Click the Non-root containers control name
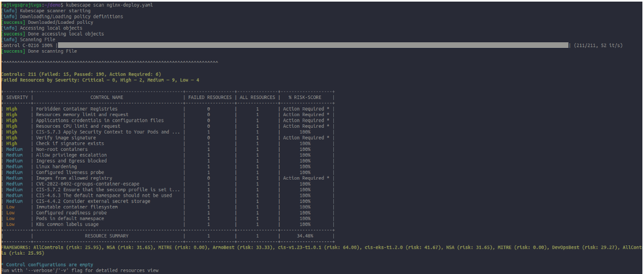Viewport: 644px width, 274px height. point(63,149)
